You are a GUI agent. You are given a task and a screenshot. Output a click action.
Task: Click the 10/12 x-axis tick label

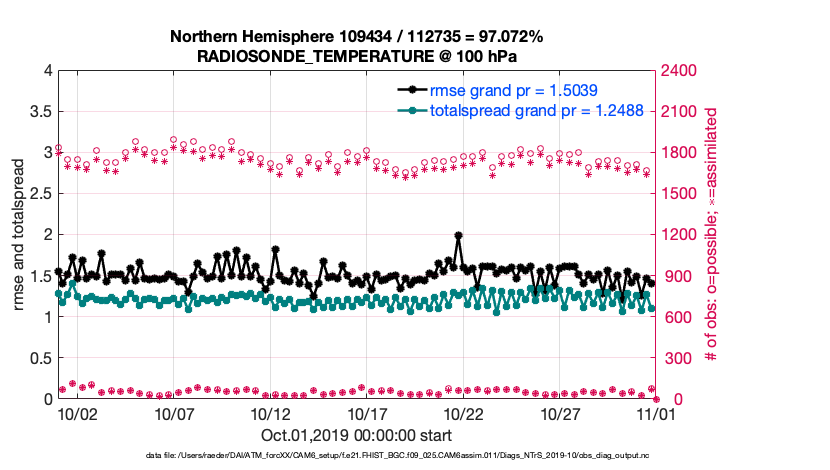[x=271, y=414]
